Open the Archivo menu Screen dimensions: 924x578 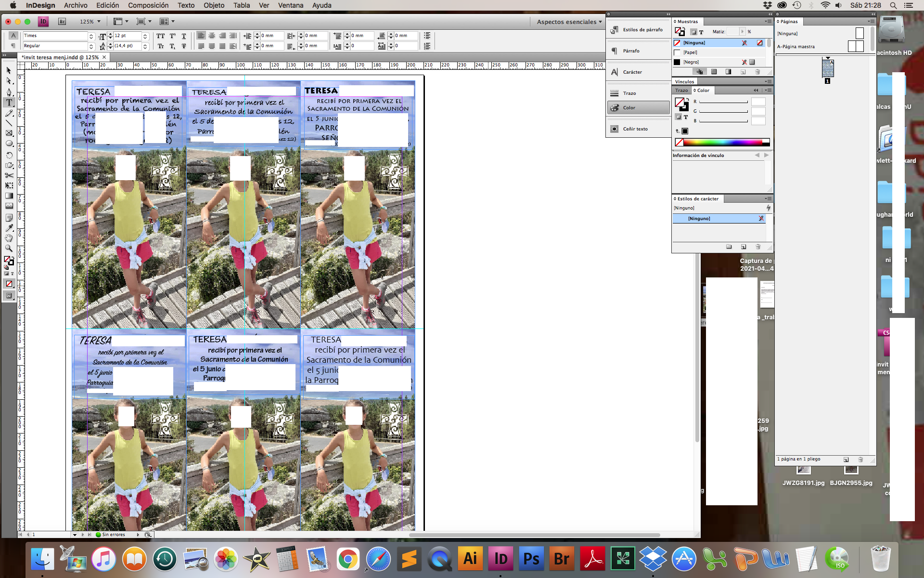pos(76,5)
